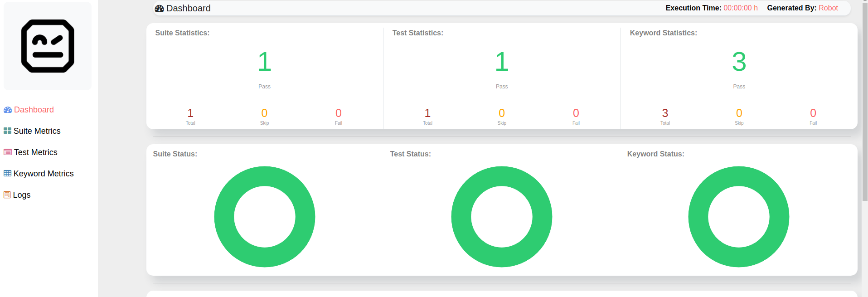The width and height of the screenshot is (868, 297).
Task: Click the Suite Metrics grid icon
Action: point(7,131)
